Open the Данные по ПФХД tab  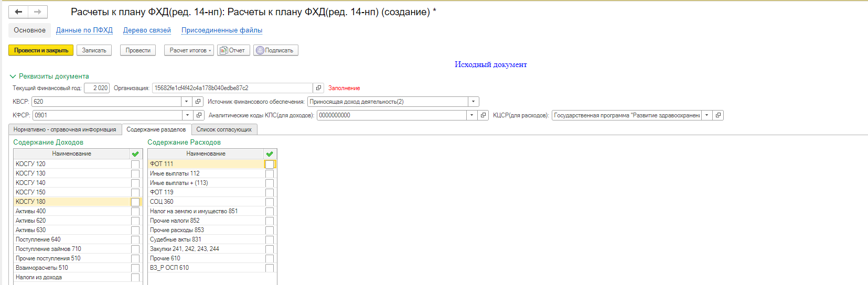[x=84, y=30]
